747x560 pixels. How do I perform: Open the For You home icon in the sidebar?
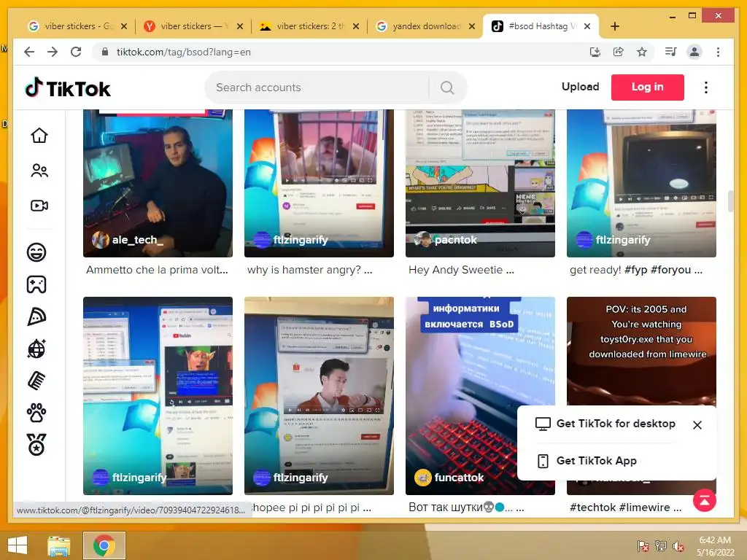coord(39,136)
